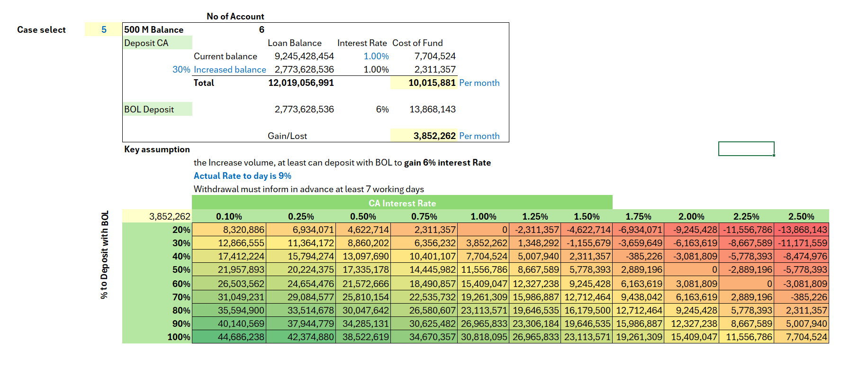Select the cell showing 8,320,886

click(229, 230)
